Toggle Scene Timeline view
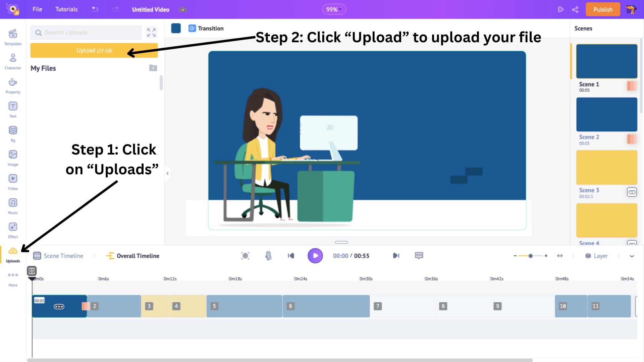Image resolution: width=644 pixels, height=362 pixels. click(x=58, y=255)
